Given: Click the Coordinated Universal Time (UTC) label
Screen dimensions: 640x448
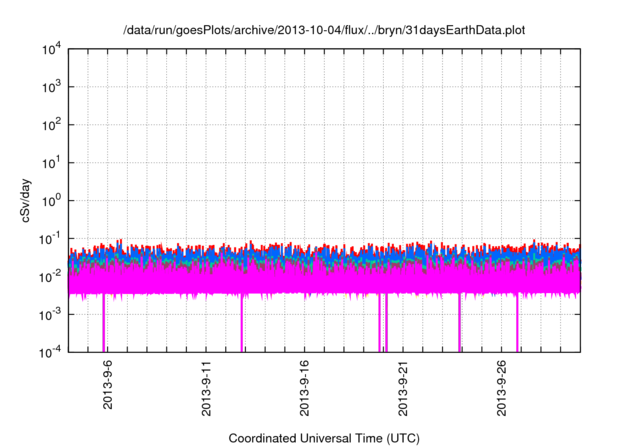Looking at the screenshot, I should click(324, 438).
